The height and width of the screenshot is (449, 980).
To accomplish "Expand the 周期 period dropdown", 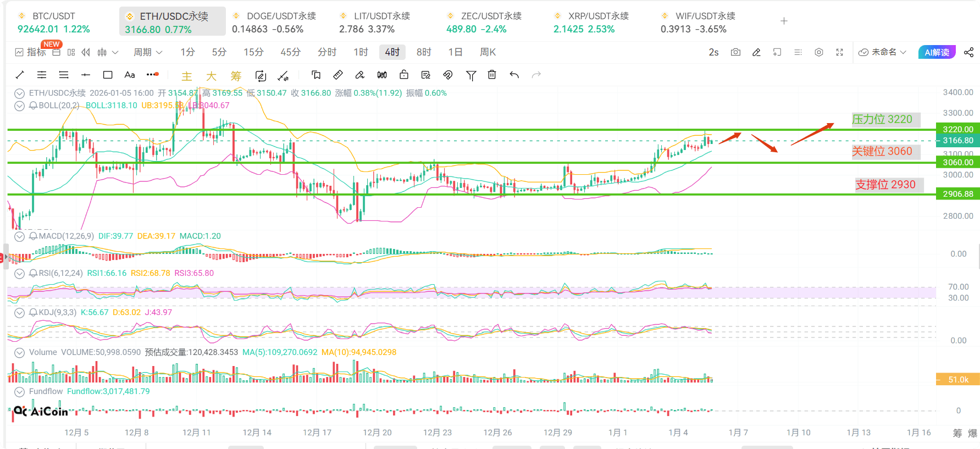I will (x=148, y=52).
